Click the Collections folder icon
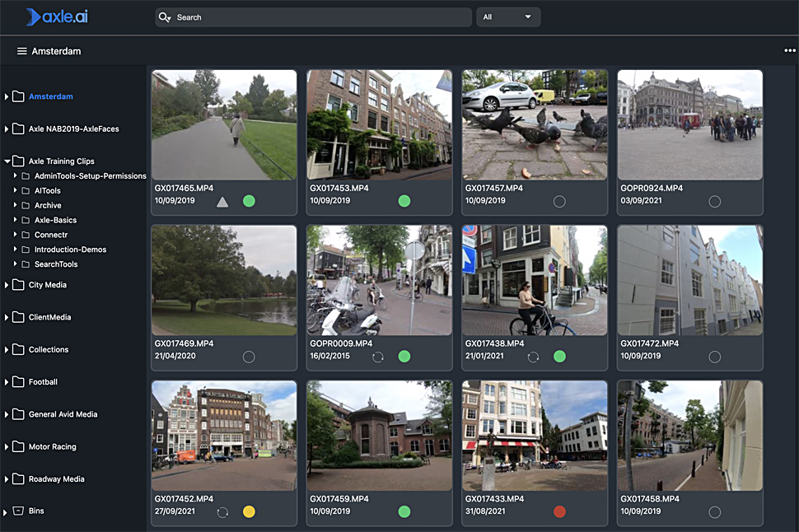Screen dimensions: 799x532 pos(18,349)
